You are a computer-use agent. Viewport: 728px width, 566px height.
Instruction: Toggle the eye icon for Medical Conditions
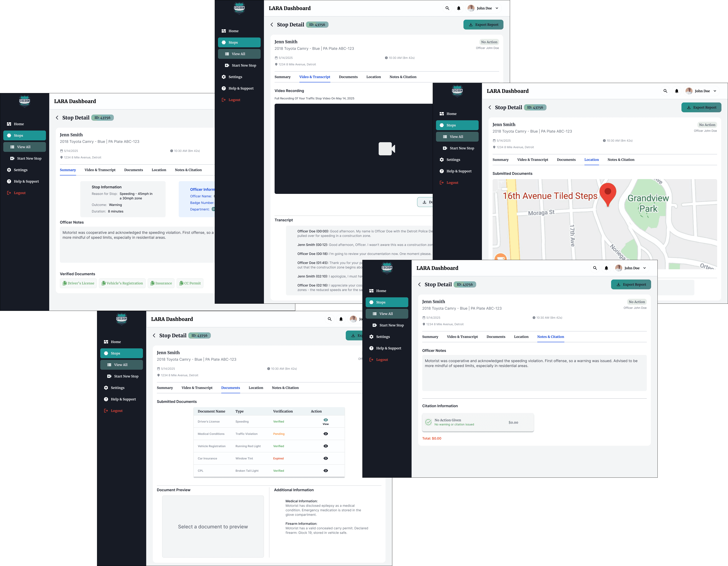click(325, 434)
